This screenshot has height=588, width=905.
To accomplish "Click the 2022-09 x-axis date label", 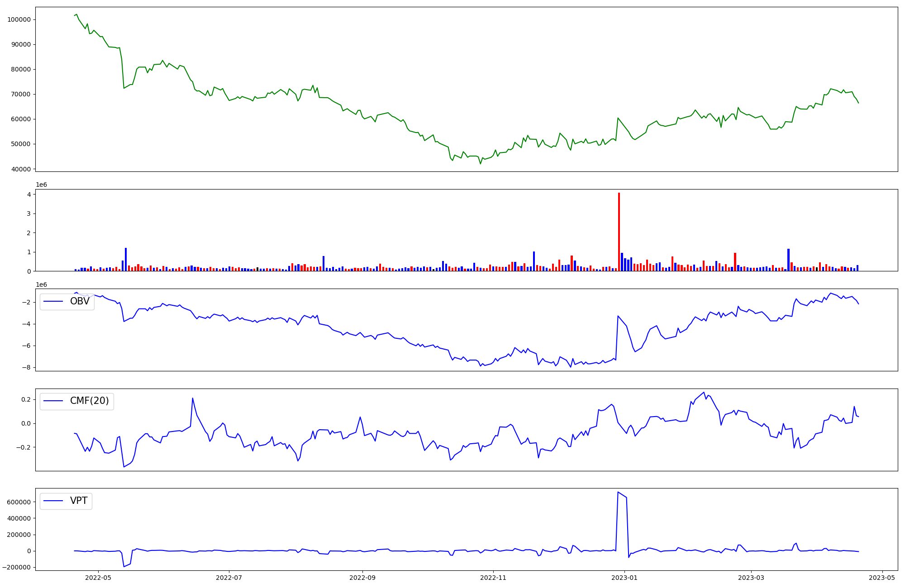I will click(x=362, y=578).
